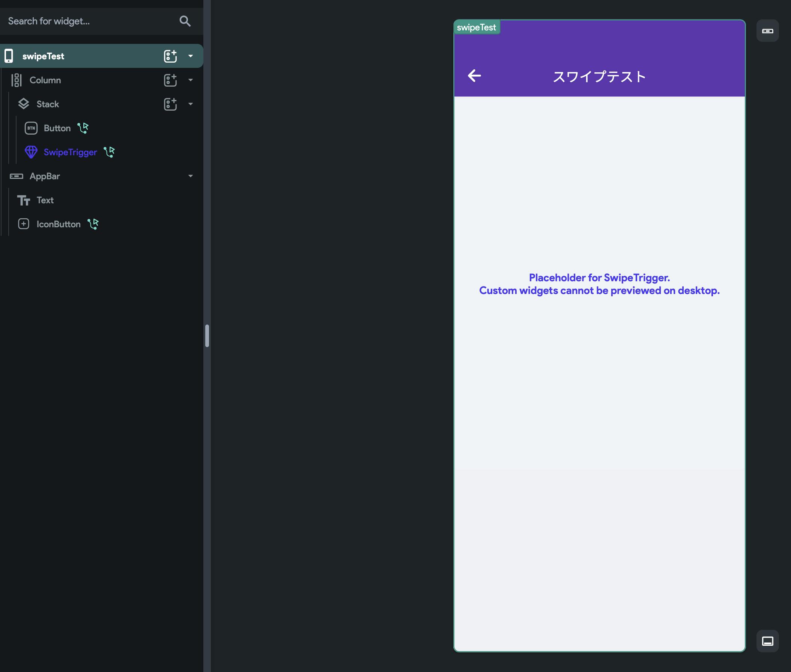
Task: Click the action icon beside IconButton
Action: (93, 224)
